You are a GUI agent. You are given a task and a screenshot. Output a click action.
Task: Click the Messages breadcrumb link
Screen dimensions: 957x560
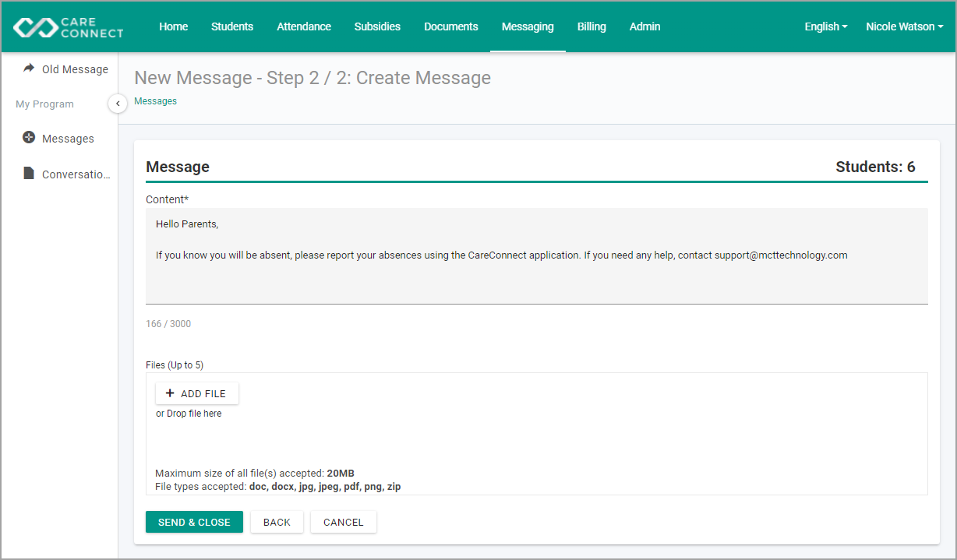pos(155,101)
